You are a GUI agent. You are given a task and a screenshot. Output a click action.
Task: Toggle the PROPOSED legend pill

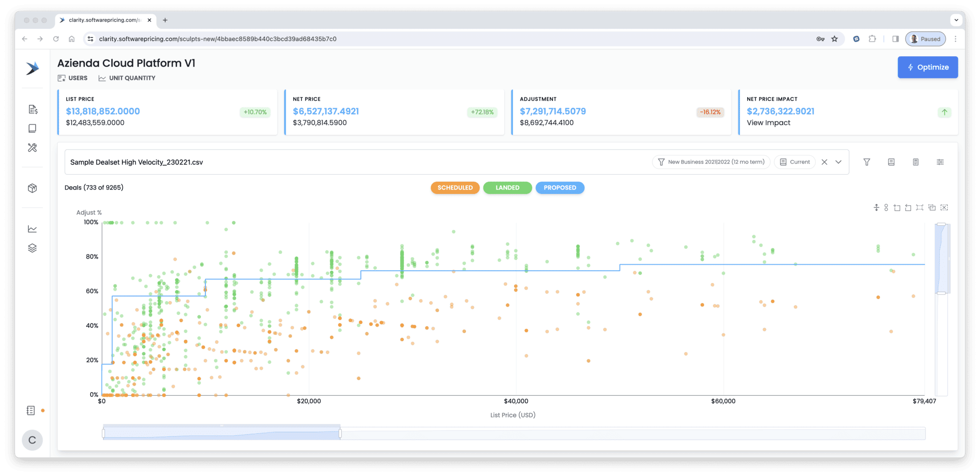[x=560, y=188]
